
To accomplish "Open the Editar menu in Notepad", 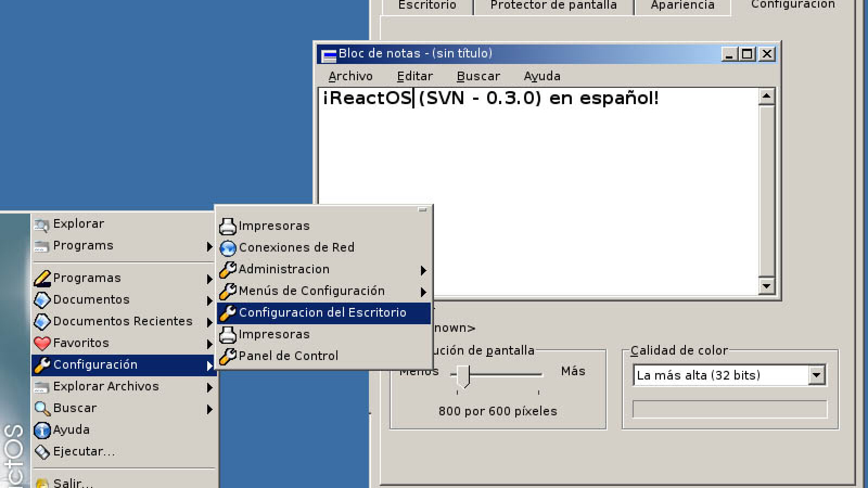I will (x=414, y=76).
